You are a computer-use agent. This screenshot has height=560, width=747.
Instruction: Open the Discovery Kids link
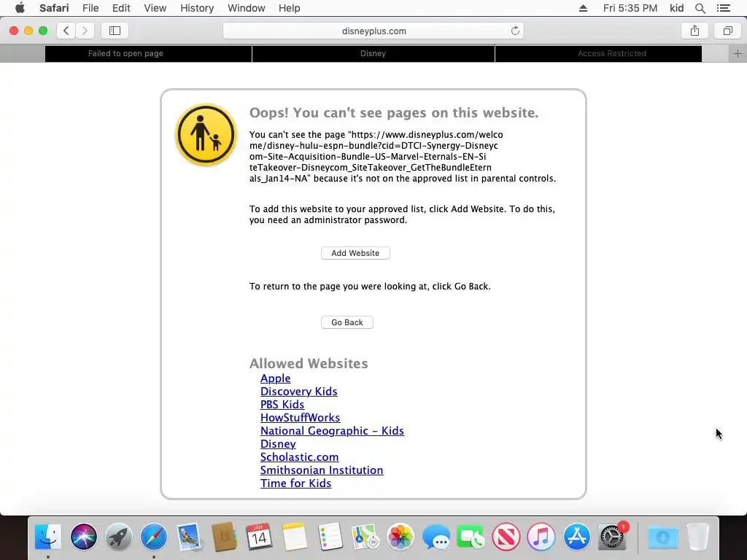298,392
